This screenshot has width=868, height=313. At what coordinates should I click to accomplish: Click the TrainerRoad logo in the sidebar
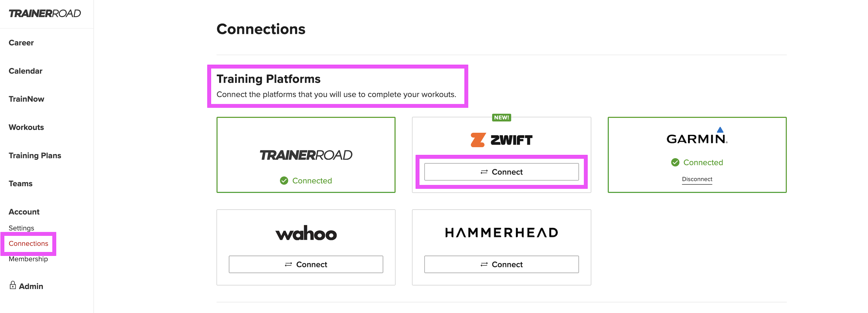(44, 14)
